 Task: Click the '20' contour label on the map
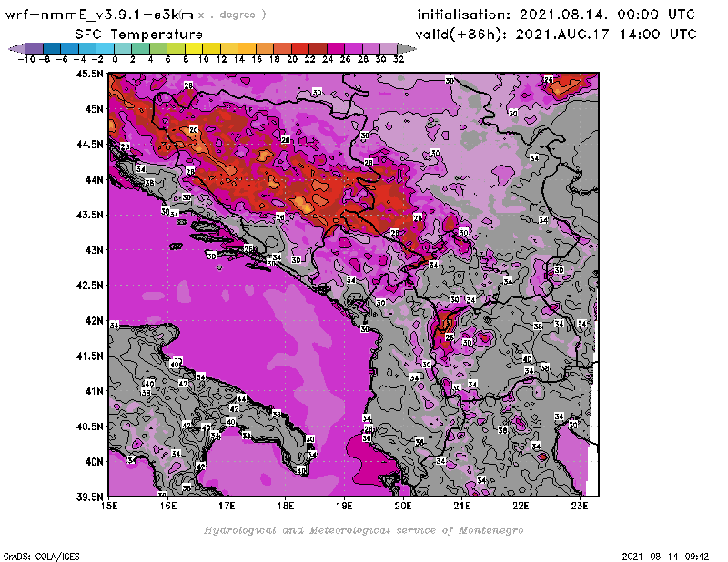pyautogui.click(x=194, y=129)
